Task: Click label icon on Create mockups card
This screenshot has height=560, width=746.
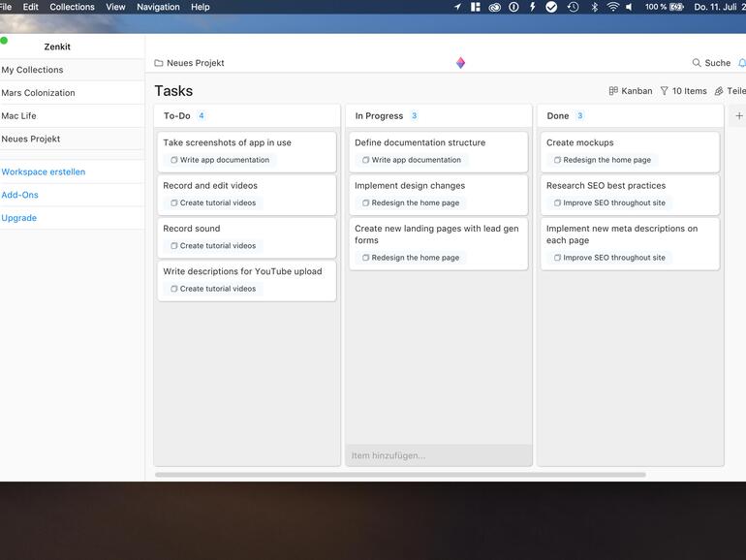Action: (x=557, y=160)
